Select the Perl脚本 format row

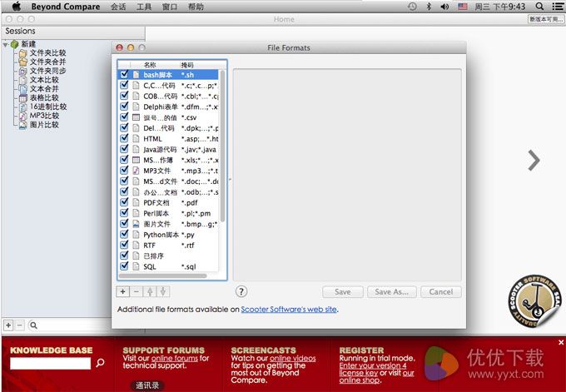coord(169,213)
